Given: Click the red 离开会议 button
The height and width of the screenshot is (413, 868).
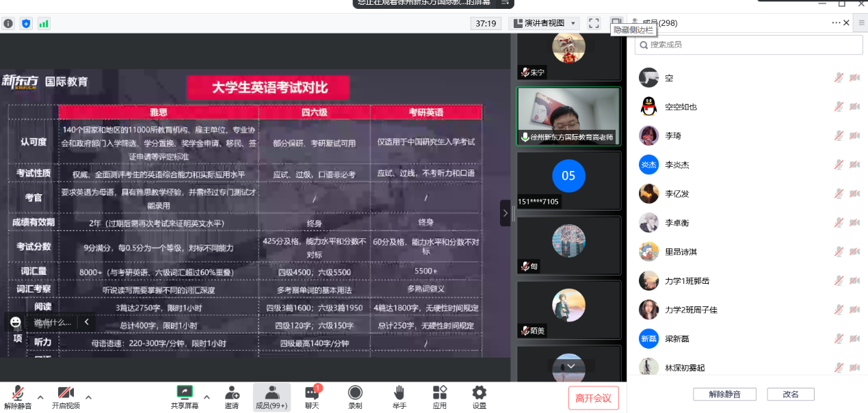Looking at the screenshot, I should pyautogui.click(x=593, y=397).
